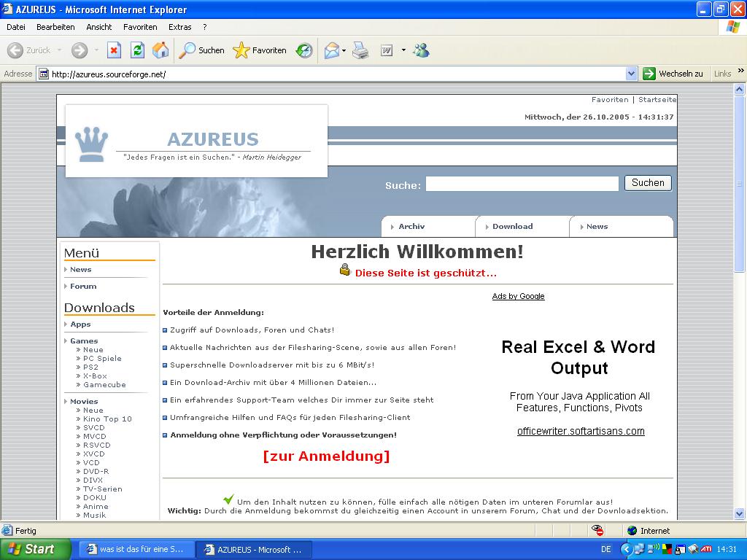Open News in the sidebar Menü

coord(80,270)
